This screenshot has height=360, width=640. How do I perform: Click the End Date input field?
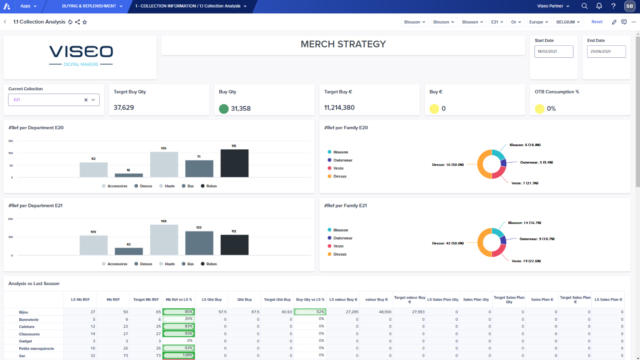coord(606,51)
